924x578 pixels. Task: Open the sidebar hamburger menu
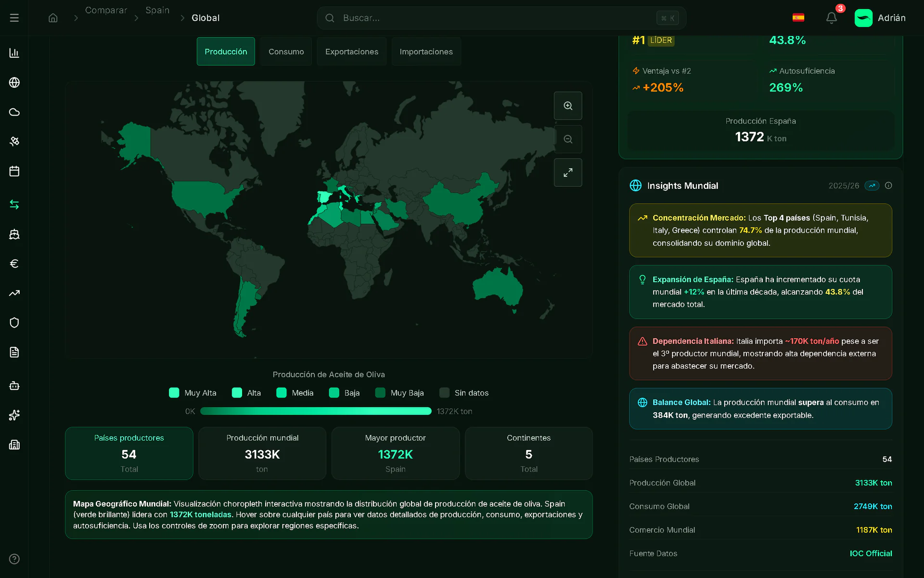coord(14,18)
